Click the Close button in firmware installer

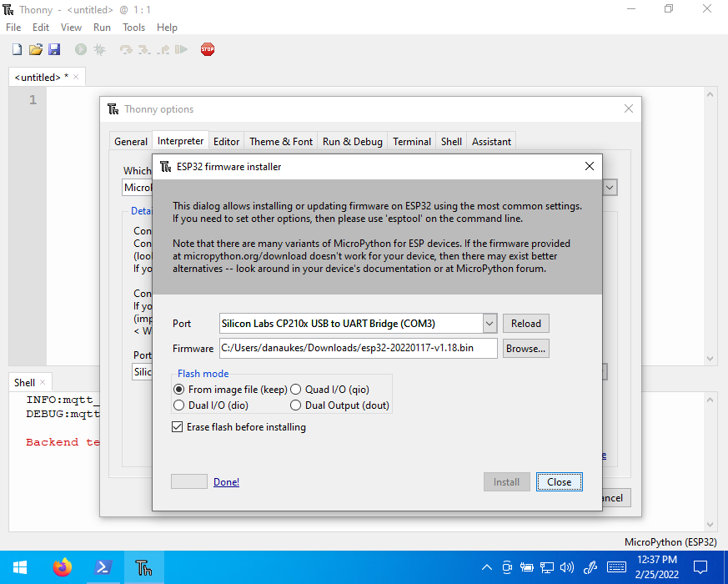[x=559, y=481]
